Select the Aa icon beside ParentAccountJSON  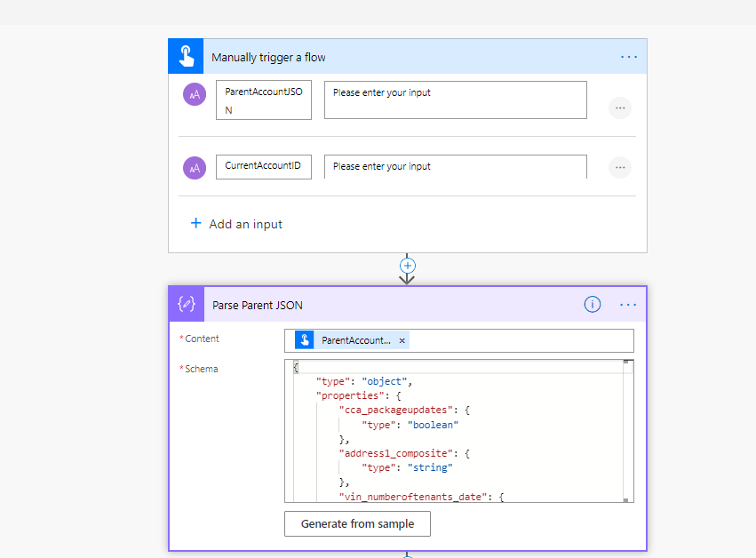(x=194, y=94)
